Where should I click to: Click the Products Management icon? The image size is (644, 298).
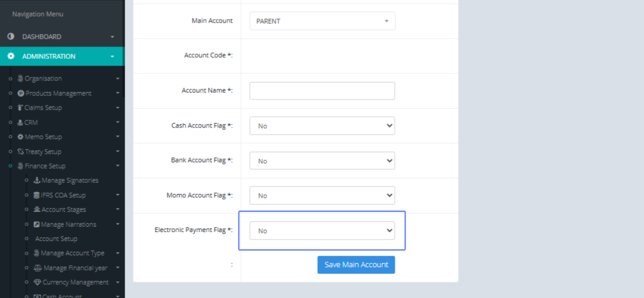pyautogui.click(x=21, y=93)
